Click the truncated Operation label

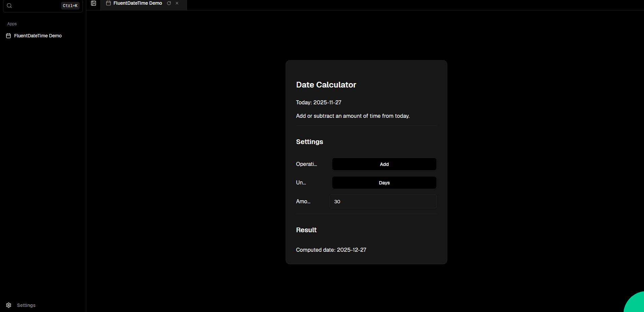coord(306,164)
